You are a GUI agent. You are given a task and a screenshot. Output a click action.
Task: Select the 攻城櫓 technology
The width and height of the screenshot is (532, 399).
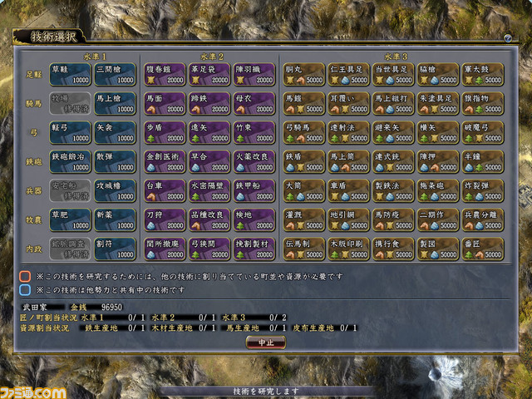(115, 191)
